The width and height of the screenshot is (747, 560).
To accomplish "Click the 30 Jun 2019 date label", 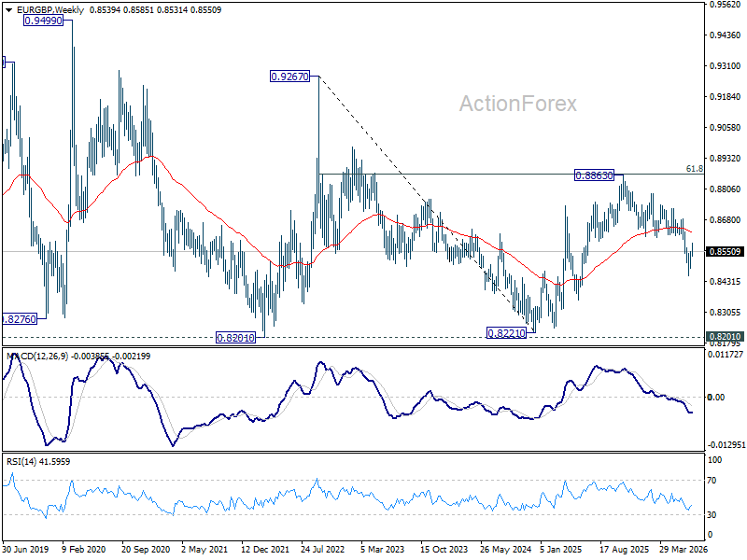I will [x=25, y=549].
